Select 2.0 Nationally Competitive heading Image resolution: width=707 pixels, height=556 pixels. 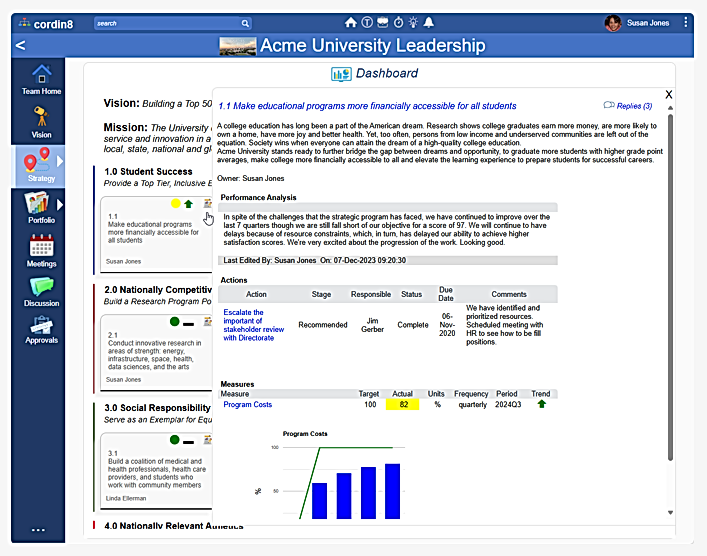coord(158,290)
